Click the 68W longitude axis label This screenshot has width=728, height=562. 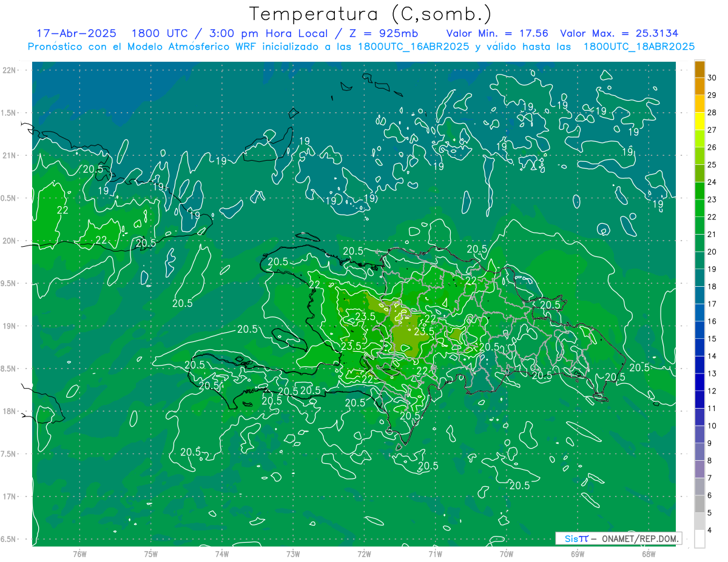649,553
